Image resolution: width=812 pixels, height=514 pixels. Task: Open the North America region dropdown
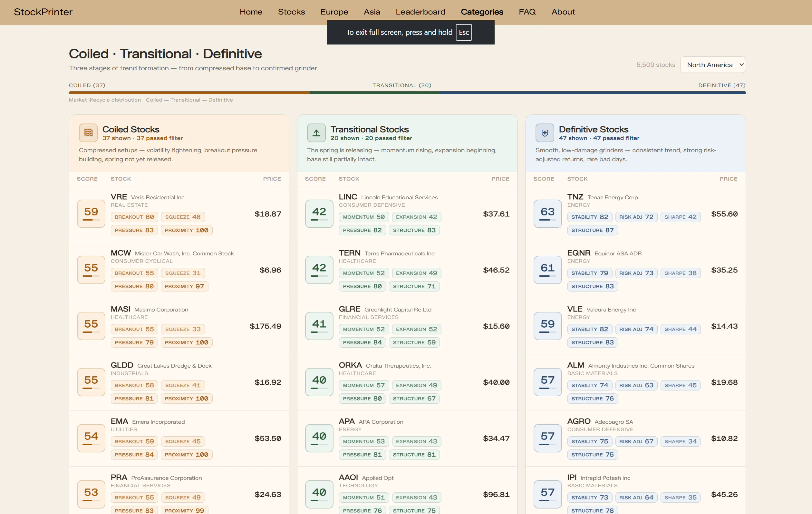pos(713,65)
